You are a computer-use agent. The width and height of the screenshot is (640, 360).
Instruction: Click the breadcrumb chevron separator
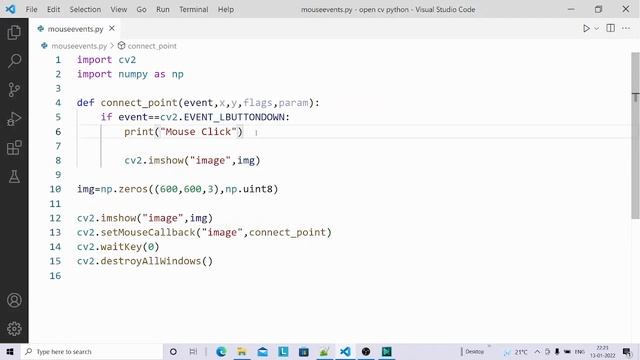point(112,46)
